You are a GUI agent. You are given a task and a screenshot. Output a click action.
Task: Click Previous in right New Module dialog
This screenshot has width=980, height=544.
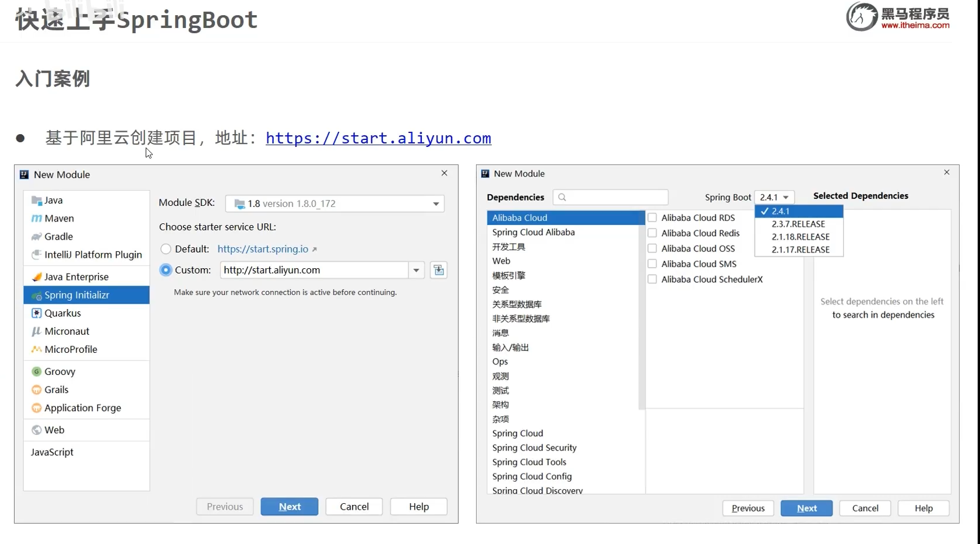tap(748, 508)
